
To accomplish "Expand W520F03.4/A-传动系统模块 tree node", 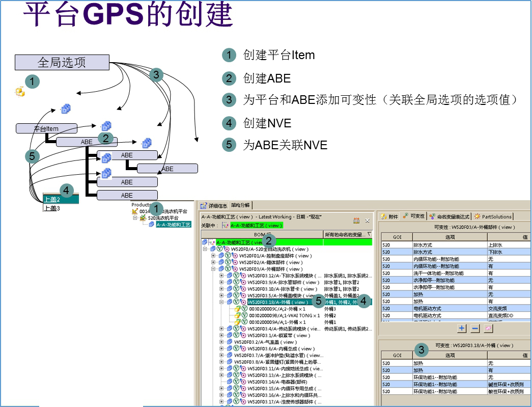I will pyautogui.click(x=221, y=329).
